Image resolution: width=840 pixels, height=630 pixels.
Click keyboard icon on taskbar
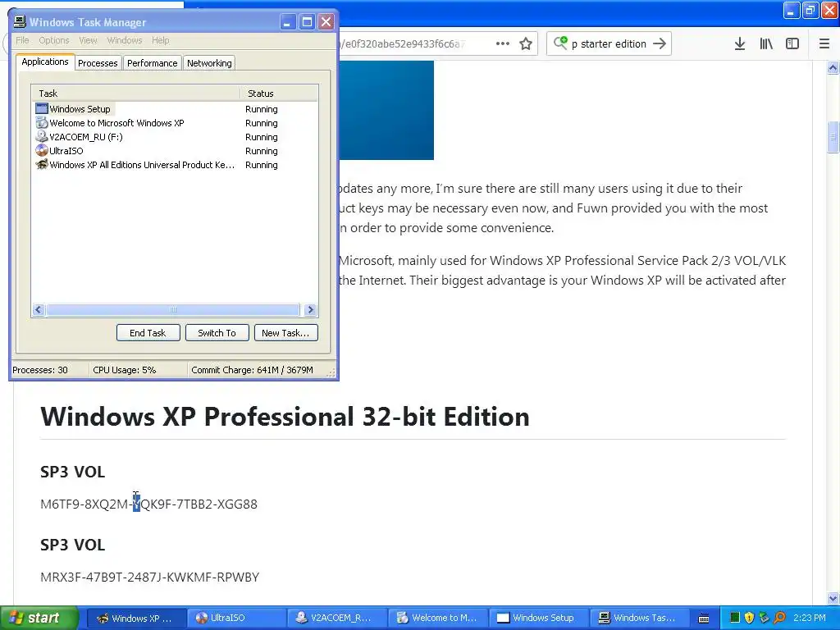[704, 619]
